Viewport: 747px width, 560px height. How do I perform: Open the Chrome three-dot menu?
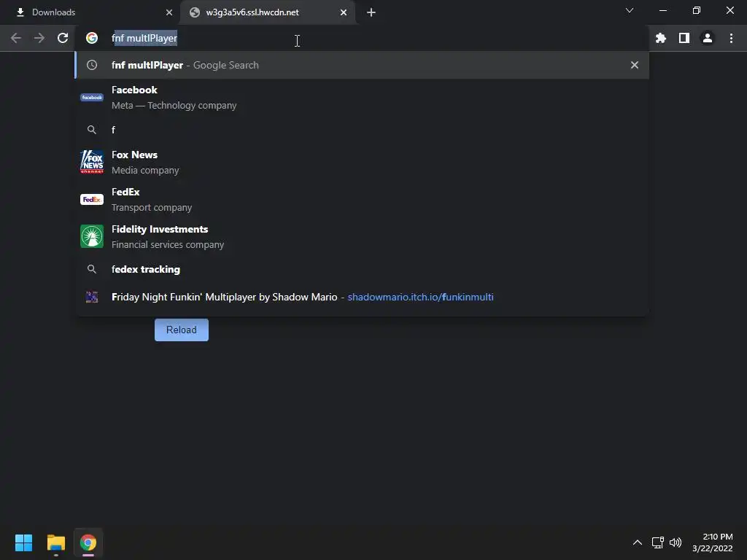(731, 38)
